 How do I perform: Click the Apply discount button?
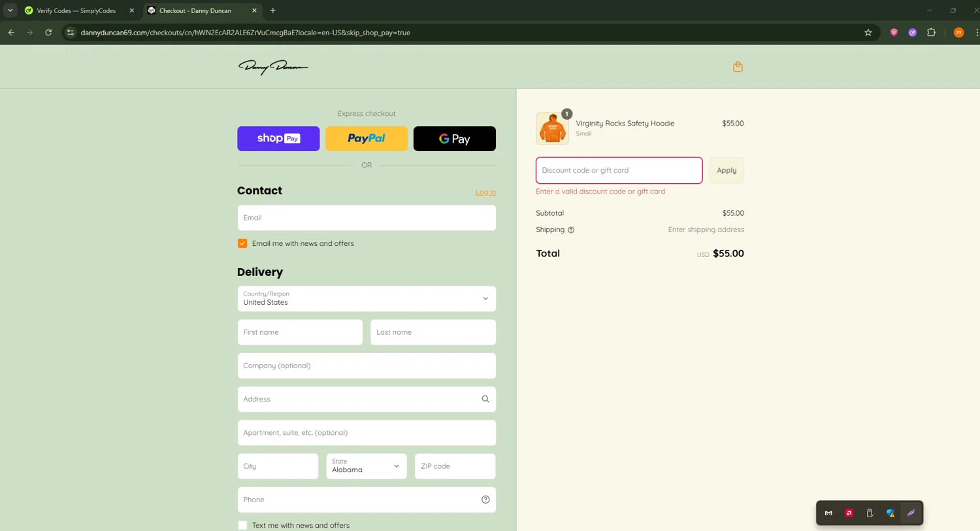[727, 170]
